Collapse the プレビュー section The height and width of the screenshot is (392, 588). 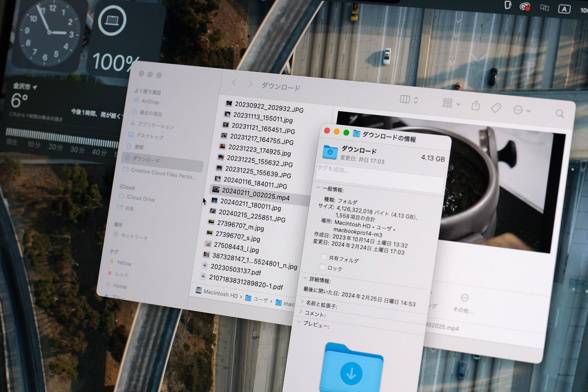point(299,322)
